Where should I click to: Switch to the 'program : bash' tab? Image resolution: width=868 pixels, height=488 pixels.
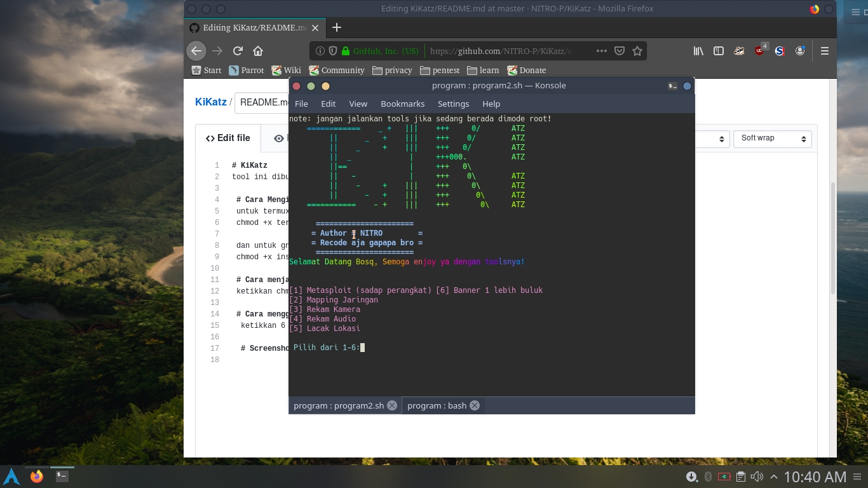pos(437,405)
